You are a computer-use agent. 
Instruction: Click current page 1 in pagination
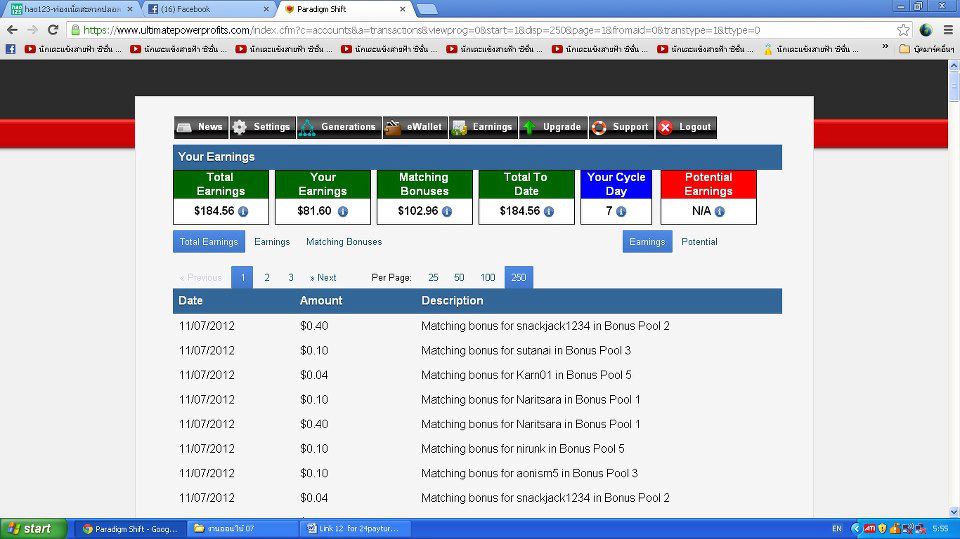[x=242, y=277]
